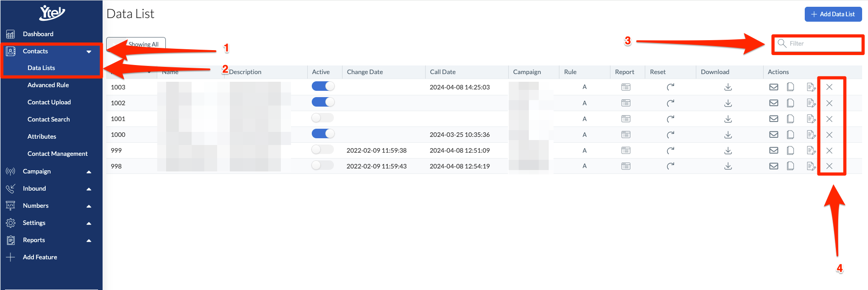This screenshot has height=290, width=868.
Task: Click the envelope icon for list 1001
Action: point(774,119)
